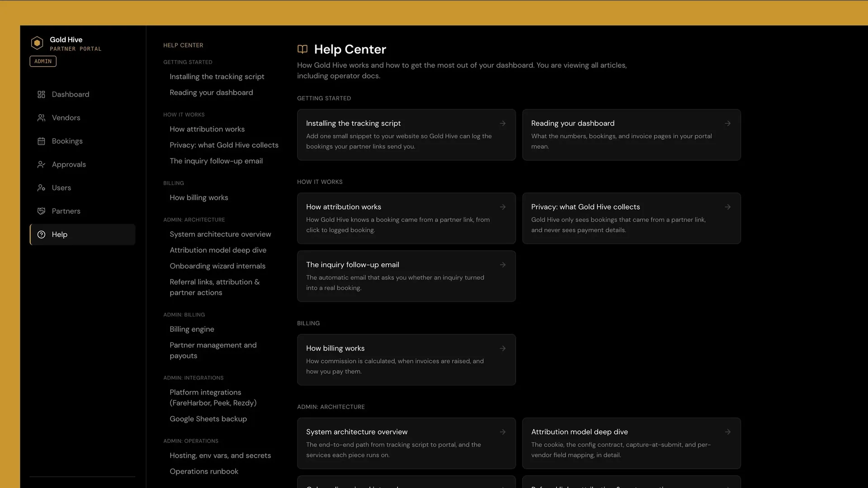The image size is (868, 488).
Task: Click the Partners handshake icon
Action: [41, 211]
